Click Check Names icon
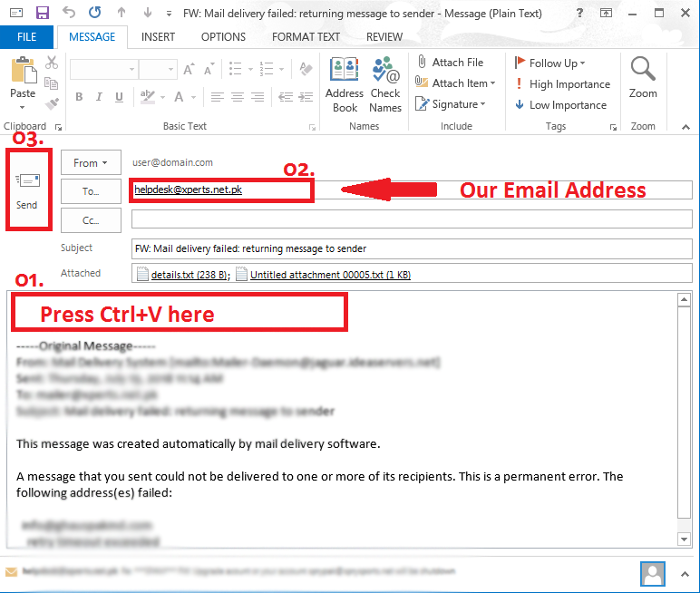The image size is (700, 593). click(x=385, y=84)
